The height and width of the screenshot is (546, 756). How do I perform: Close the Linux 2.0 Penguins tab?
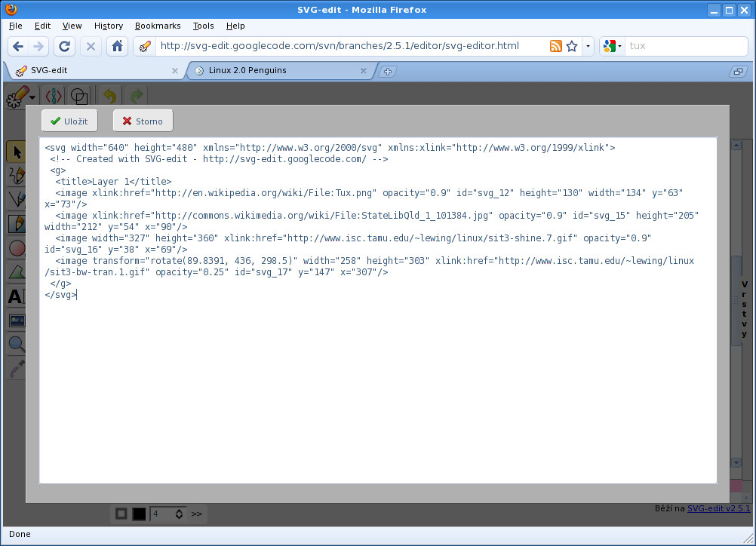[x=363, y=71]
